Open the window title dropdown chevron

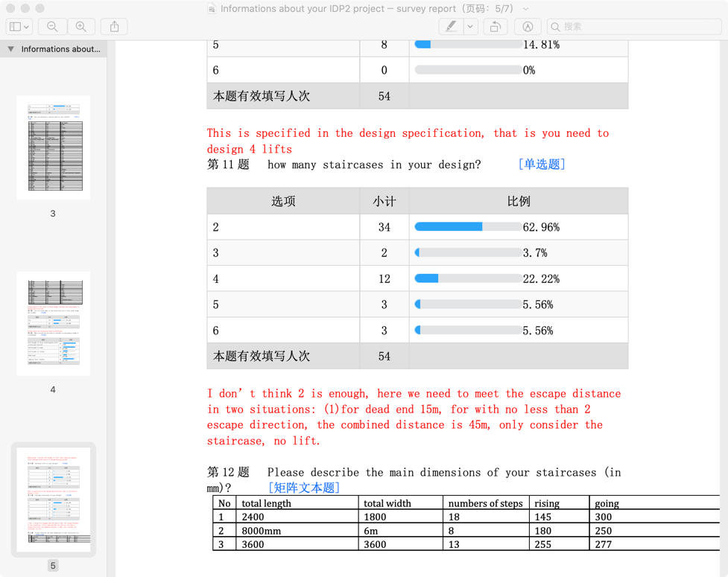525,9
